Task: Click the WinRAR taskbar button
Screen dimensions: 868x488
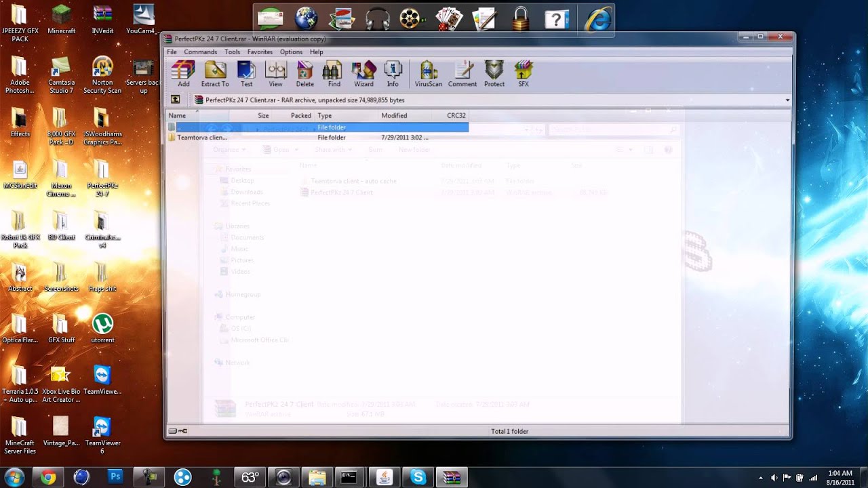Action: pos(451,477)
